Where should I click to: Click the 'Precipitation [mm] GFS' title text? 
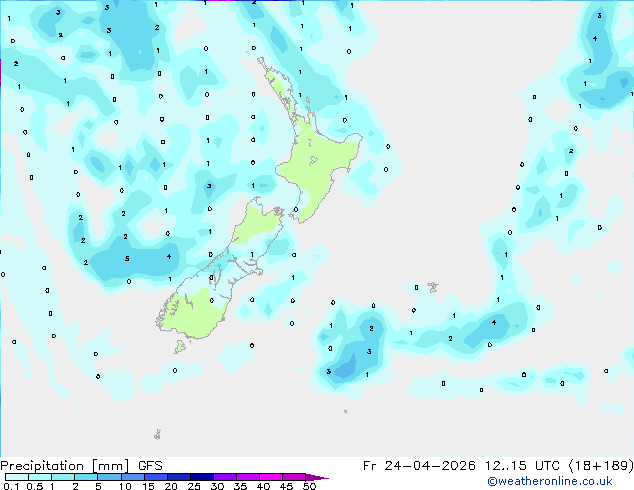81,466
